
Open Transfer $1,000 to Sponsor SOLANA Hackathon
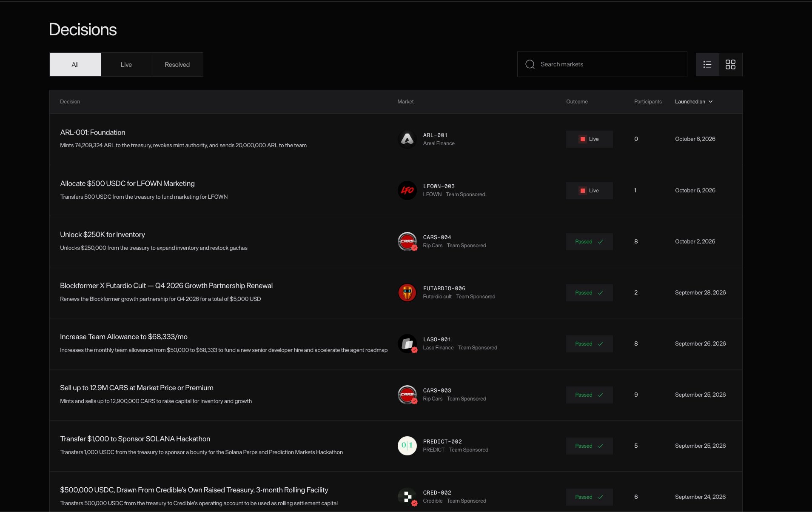pyautogui.click(x=135, y=439)
